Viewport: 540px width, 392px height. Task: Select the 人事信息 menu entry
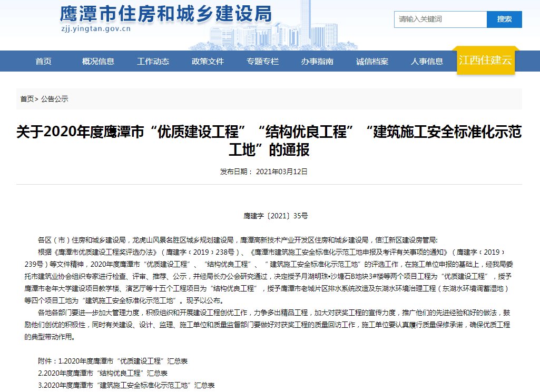point(427,61)
